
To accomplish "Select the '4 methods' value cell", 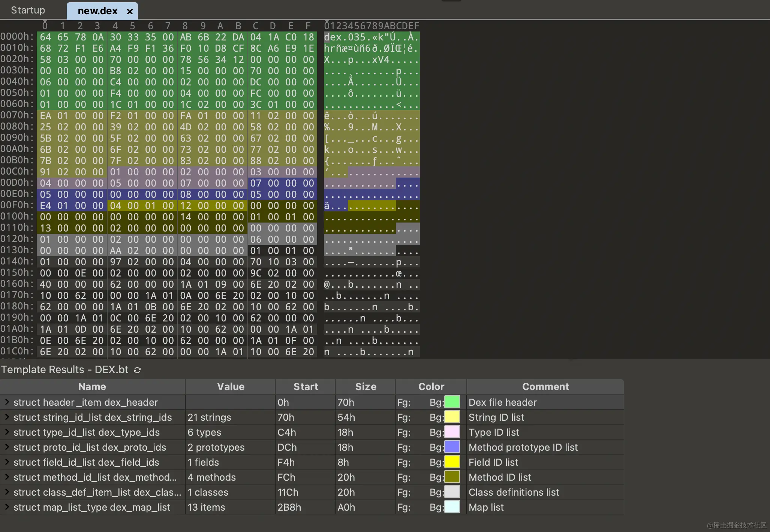I will click(231, 477).
